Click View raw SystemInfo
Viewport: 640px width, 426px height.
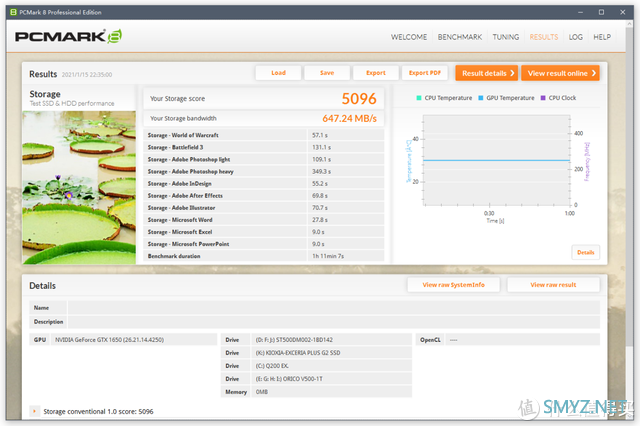453,285
